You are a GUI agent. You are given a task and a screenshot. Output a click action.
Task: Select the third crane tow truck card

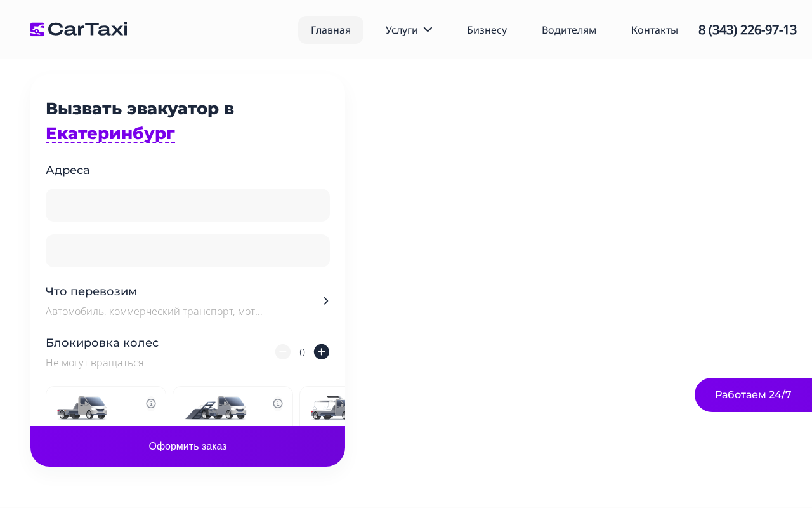coord(322,406)
